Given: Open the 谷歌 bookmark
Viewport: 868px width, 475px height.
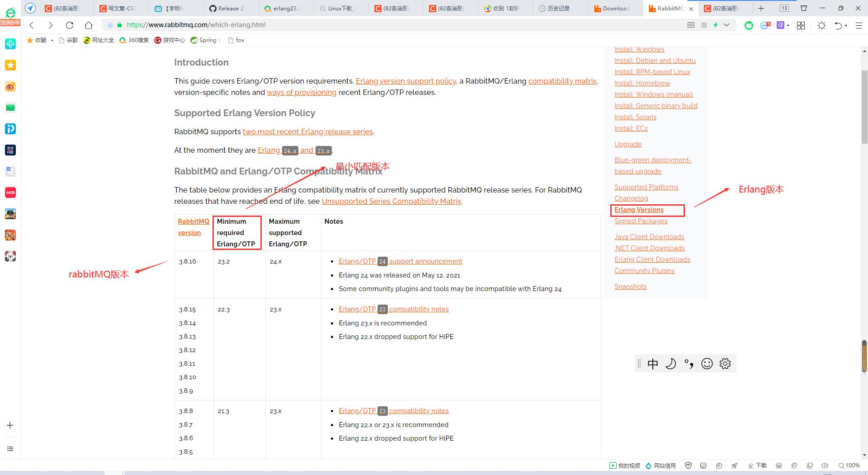Looking at the screenshot, I should [x=68, y=40].
